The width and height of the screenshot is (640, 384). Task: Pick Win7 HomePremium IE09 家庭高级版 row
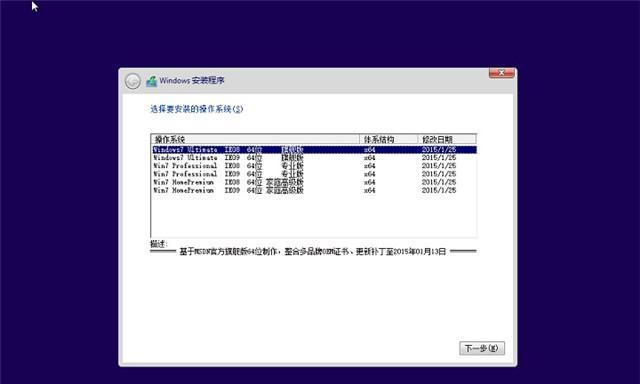(x=313, y=191)
